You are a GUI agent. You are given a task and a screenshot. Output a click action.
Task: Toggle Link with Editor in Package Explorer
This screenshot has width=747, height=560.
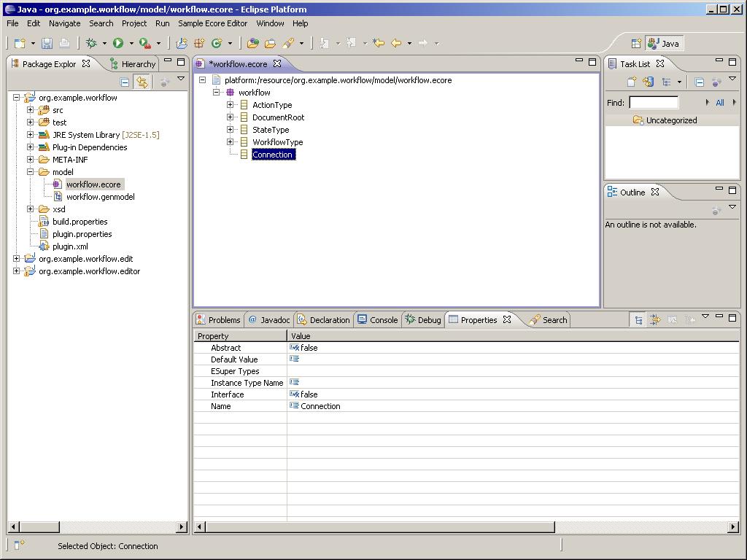[142, 82]
